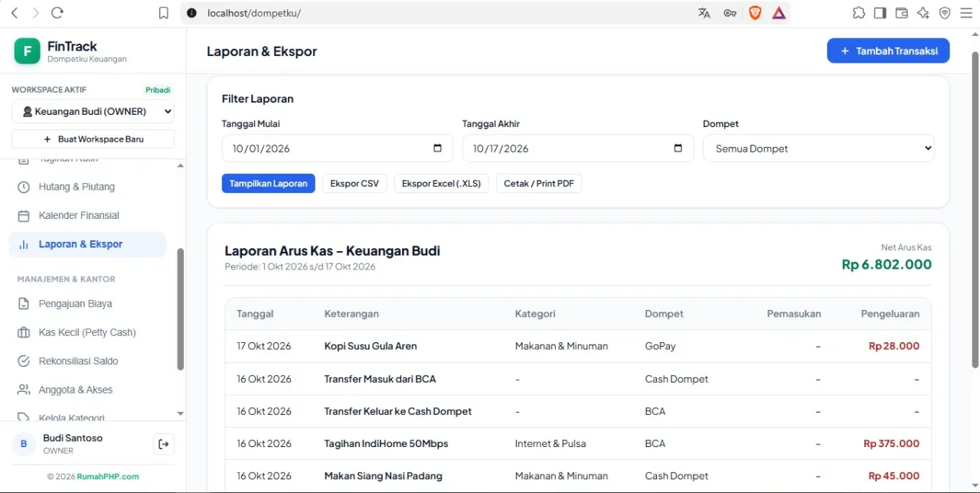Open the Tanggal Akhir calendar picker
This screenshot has width=980, height=493.
(x=678, y=149)
